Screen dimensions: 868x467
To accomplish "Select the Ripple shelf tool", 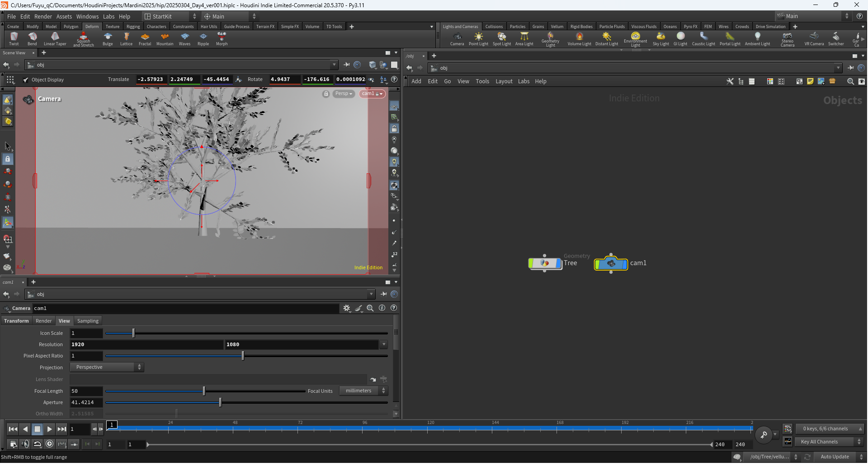I will pyautogui.click(x=203, y=39).
